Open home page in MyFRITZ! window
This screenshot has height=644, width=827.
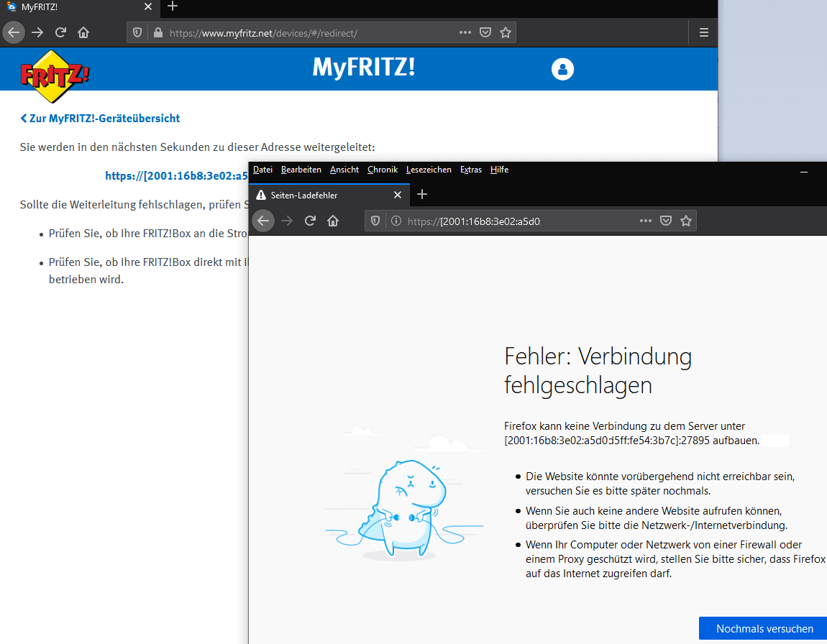[83, 32]
